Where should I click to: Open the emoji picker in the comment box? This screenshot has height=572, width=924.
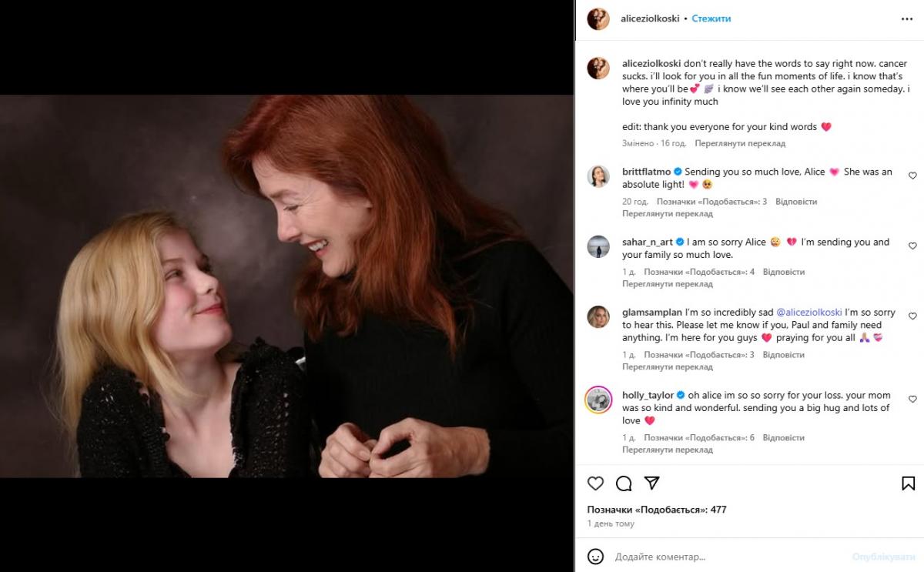click(x=595, y=557)
